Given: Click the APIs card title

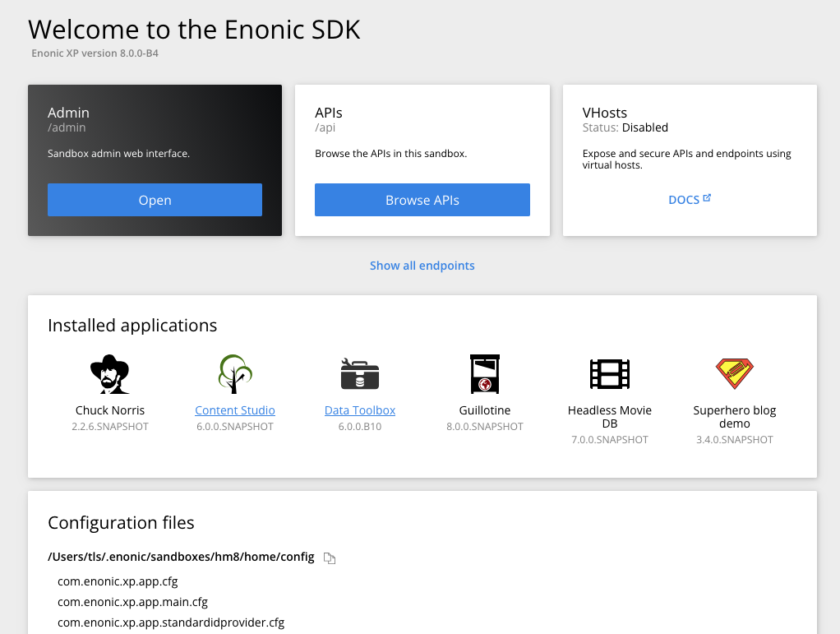Looking at the screenshot, I should coord(329,113).
